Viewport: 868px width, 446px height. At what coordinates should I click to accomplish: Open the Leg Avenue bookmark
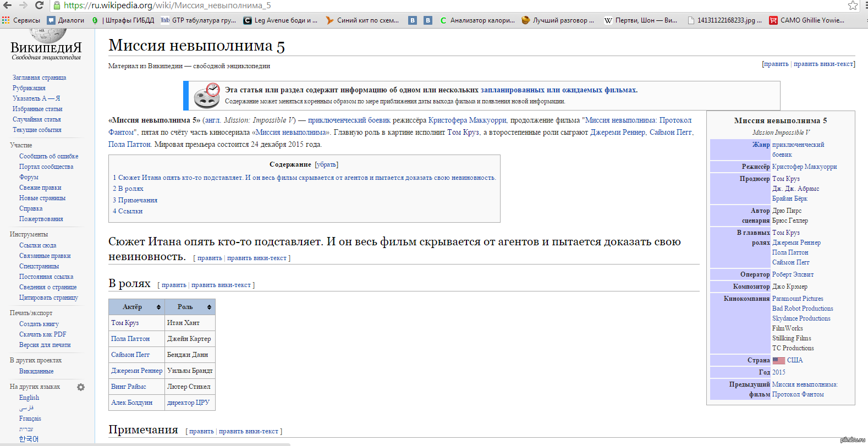[281, 20]
